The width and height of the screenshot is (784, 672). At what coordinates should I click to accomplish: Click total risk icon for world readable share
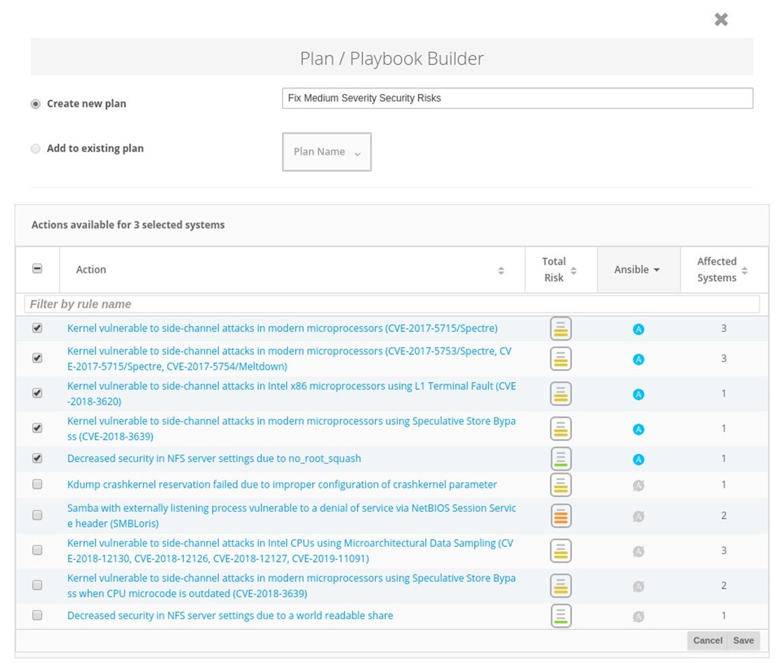(x=560, y=615)
